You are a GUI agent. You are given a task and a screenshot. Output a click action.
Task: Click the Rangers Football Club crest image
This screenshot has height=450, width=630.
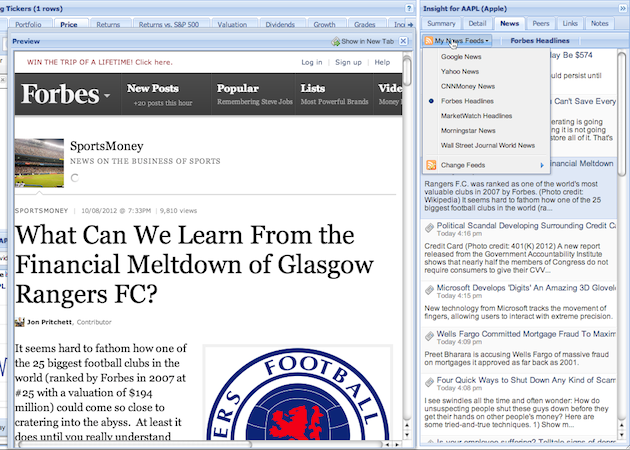[297, 393]
